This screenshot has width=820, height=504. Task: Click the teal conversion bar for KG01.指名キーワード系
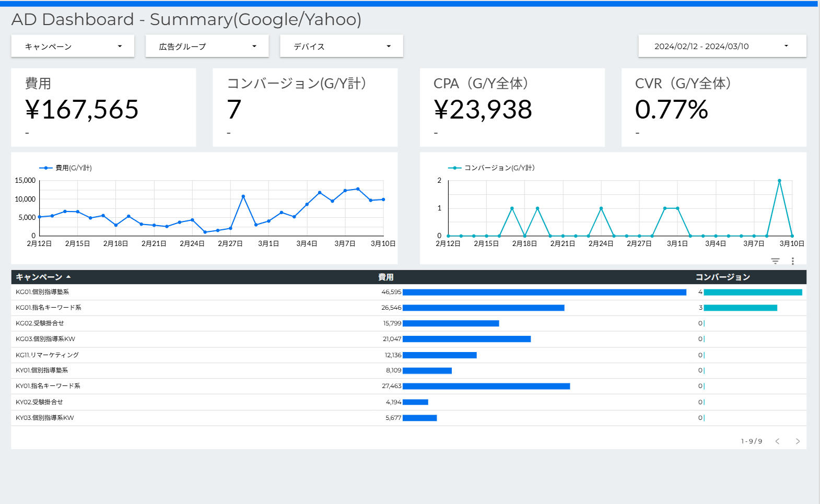click(x=740, y=308)
